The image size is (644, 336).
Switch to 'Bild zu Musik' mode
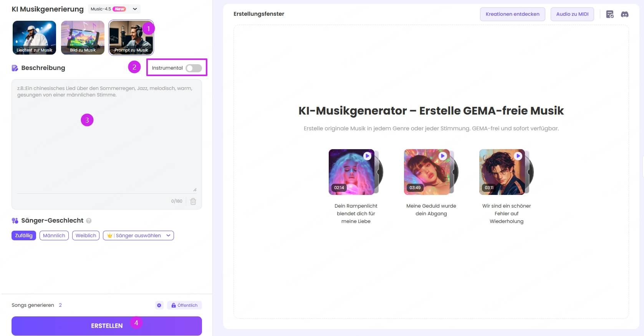(83, 38)
